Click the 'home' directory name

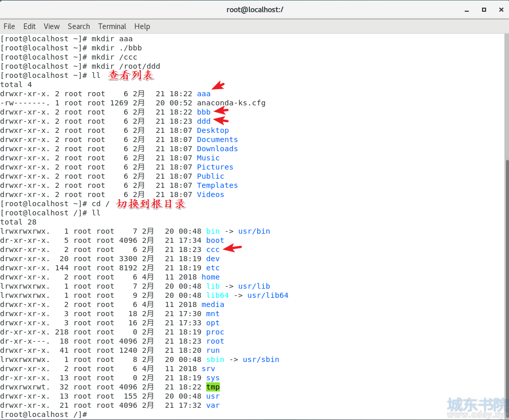(210, 277)
